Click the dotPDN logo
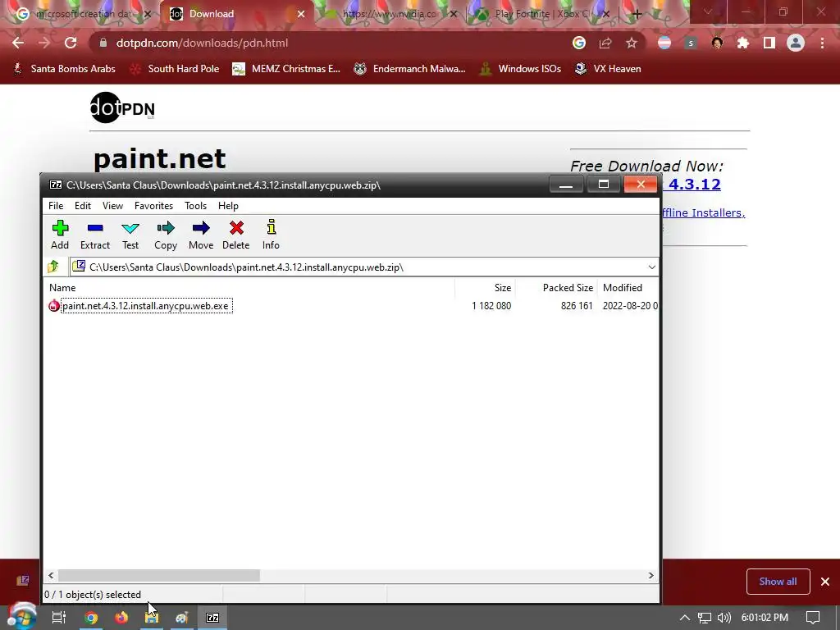Screen dimensions: 840x630 point(122,107)
